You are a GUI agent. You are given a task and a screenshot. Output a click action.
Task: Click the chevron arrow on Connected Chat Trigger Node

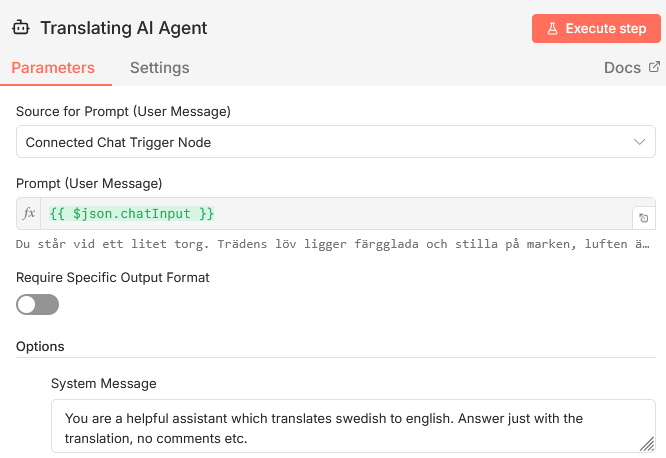point(640,142)
